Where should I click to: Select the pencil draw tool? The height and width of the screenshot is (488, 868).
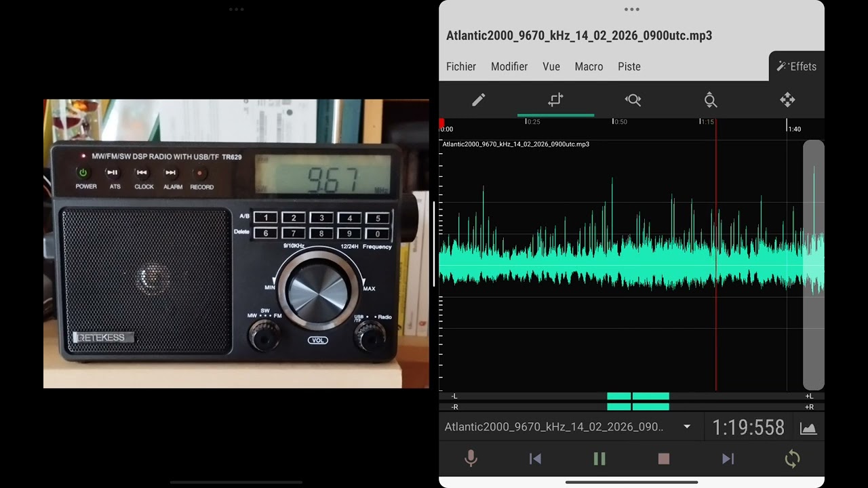478,100
